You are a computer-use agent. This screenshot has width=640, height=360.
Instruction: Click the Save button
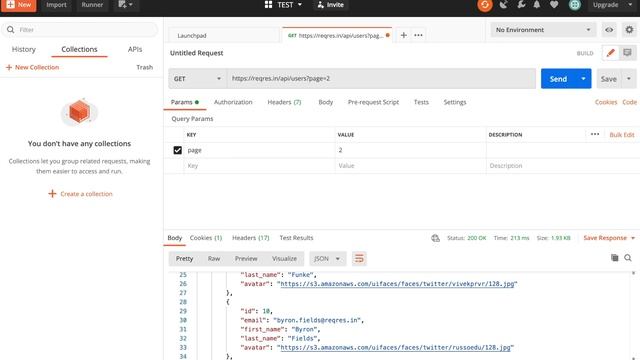pos(609,78)
